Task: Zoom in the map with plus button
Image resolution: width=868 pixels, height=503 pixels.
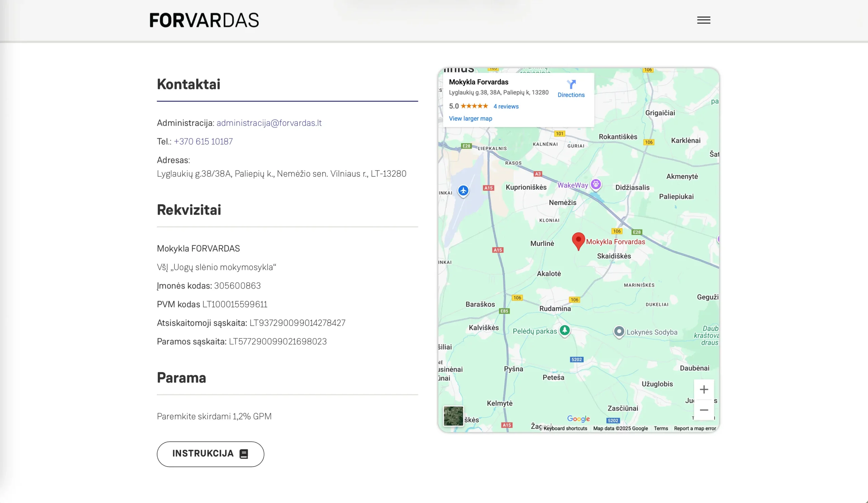Action: click(x=704, y=390)
